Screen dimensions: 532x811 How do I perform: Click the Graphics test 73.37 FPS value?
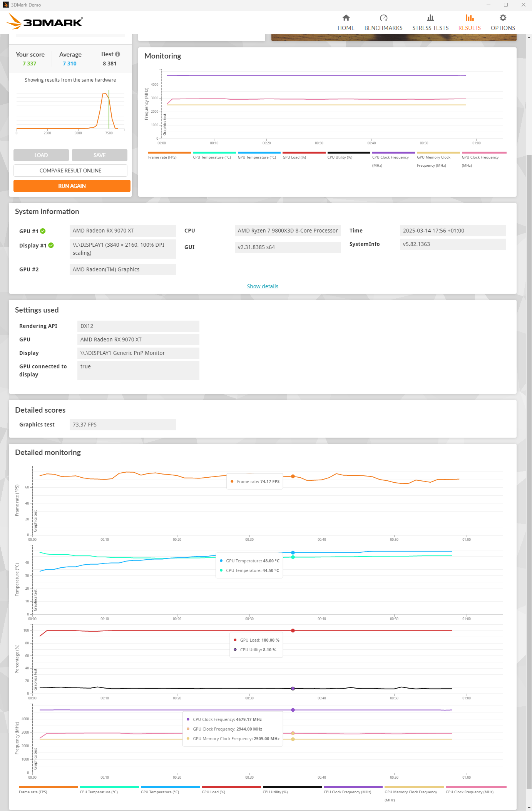pos(123,425)
